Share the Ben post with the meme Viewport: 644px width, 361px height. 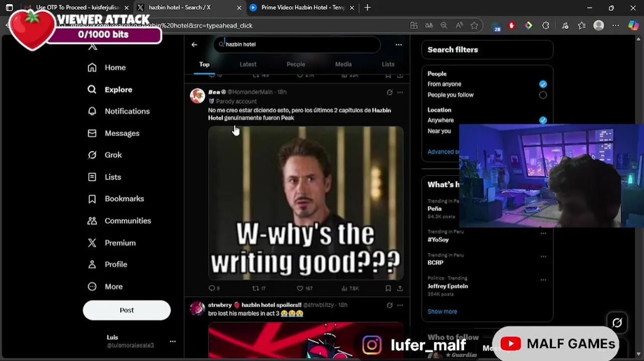pyautogui.click(x=400, y=288)
